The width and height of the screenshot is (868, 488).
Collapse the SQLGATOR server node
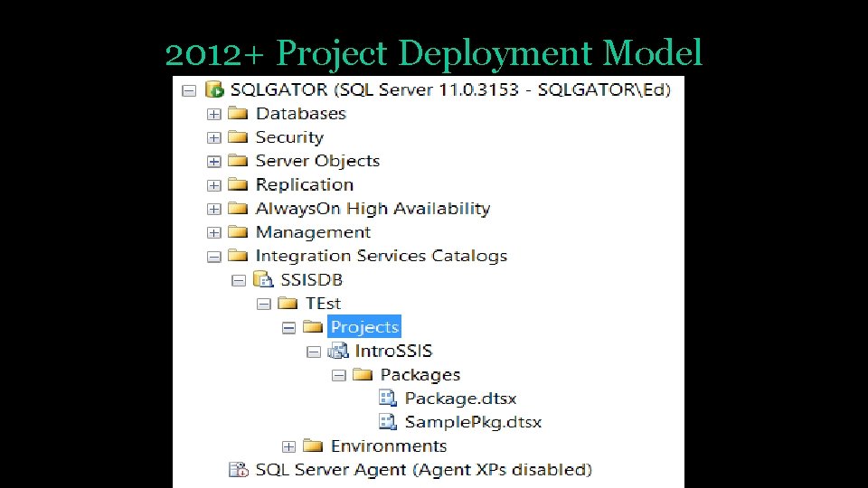(x=189, y=90)
